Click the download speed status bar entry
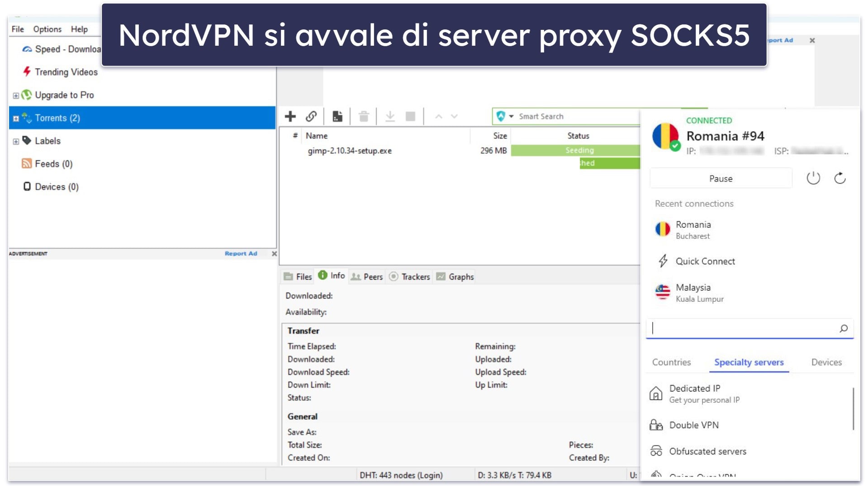 click(x=515, y=475)
